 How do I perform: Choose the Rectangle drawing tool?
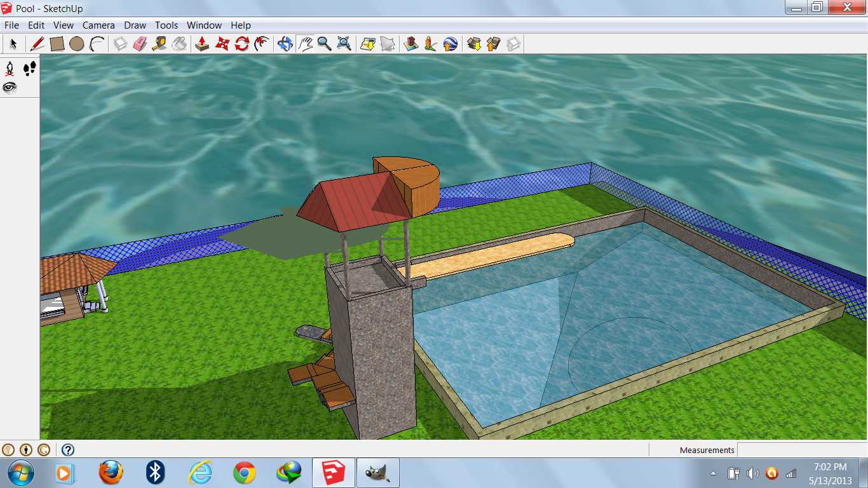pos(57,44)
